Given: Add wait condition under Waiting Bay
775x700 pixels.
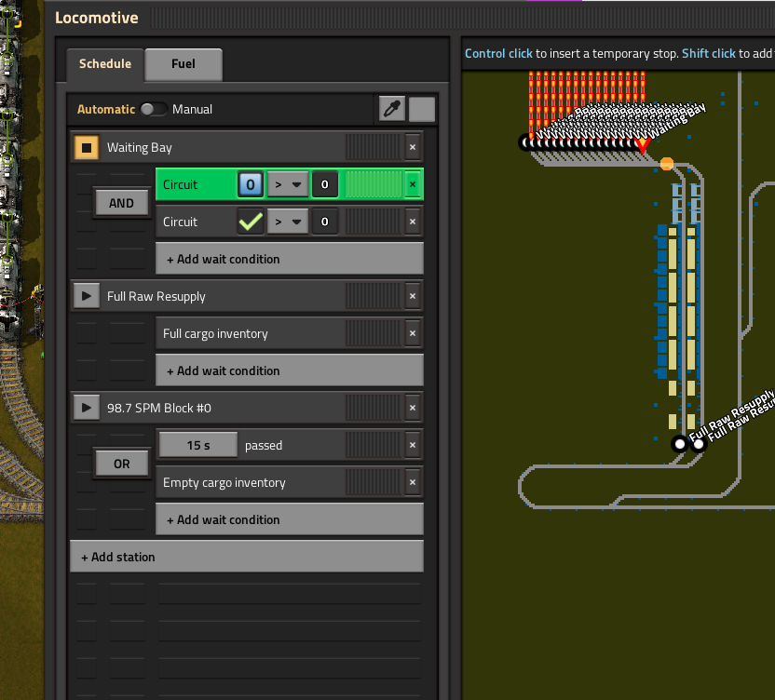Looking at the screenshot, I should coord(290,259).
